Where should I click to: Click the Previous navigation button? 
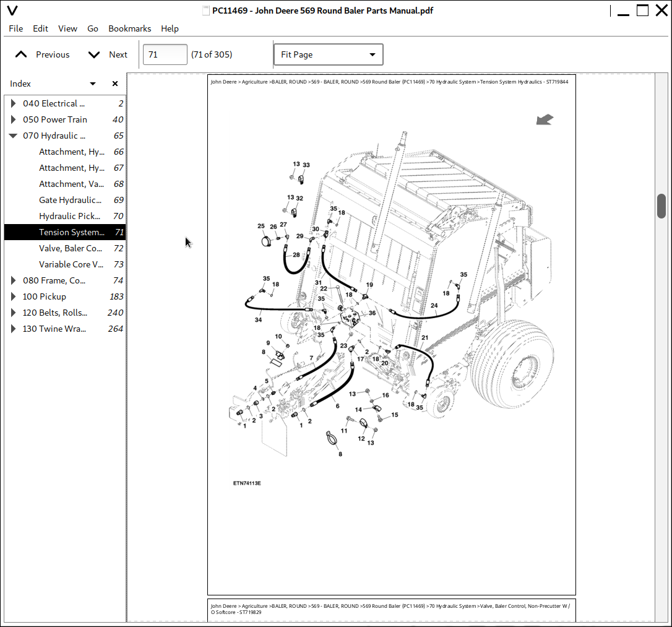point(53,54)
